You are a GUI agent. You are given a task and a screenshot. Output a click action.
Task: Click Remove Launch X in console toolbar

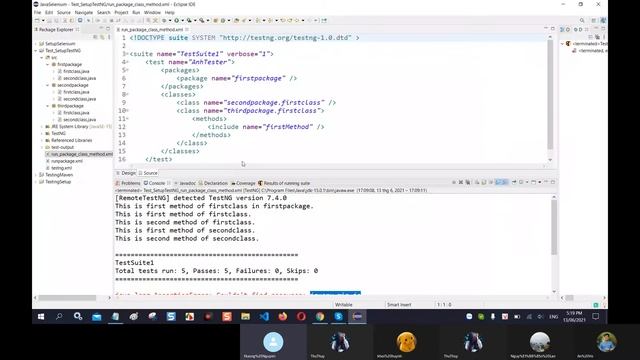coord(461,182)
